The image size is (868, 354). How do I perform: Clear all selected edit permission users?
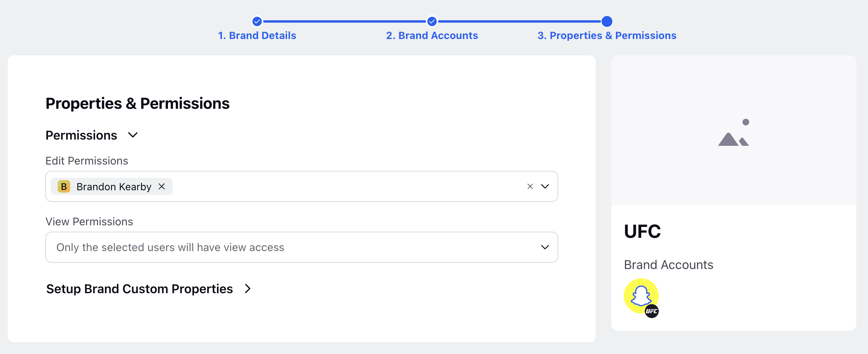coord(530,187)
